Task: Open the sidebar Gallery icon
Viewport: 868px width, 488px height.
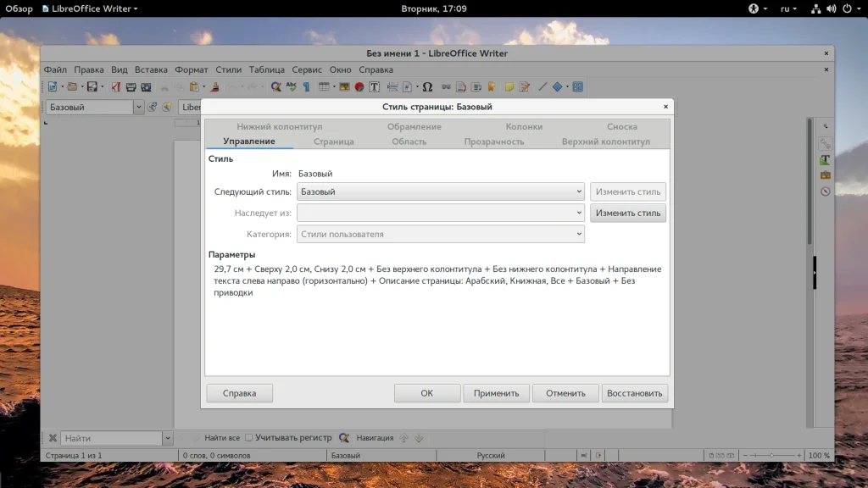Action: click(825, 175)
